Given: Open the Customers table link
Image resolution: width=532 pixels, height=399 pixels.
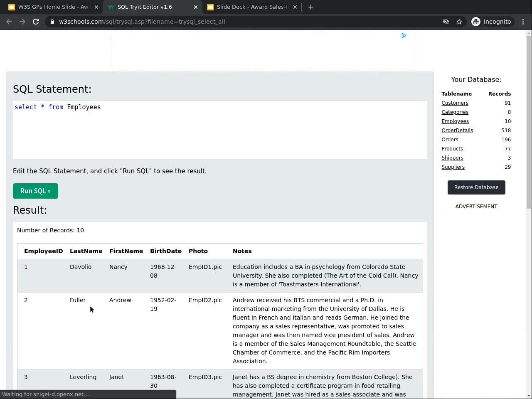Looking at the screenshot, I should tap(455, 103).
